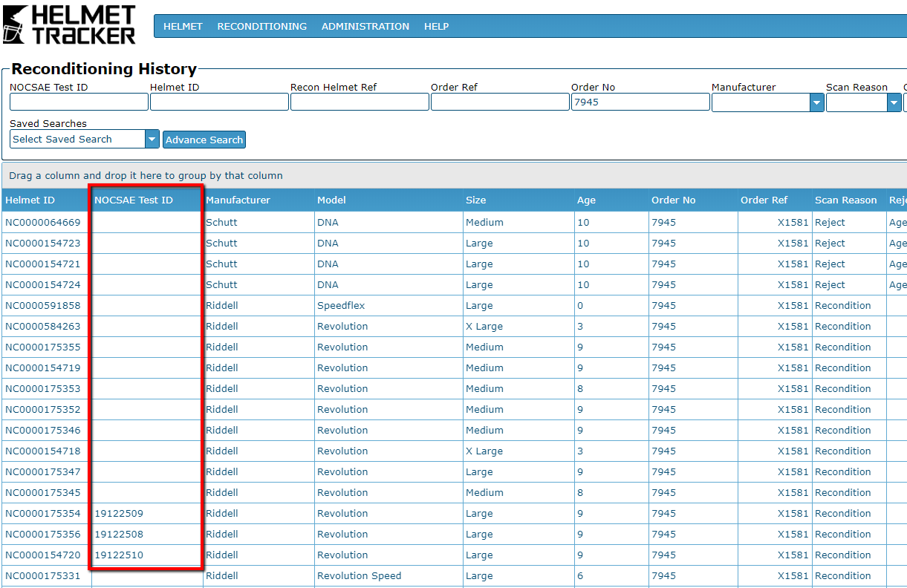Open helmet link NC0000175355

point(43,347)
